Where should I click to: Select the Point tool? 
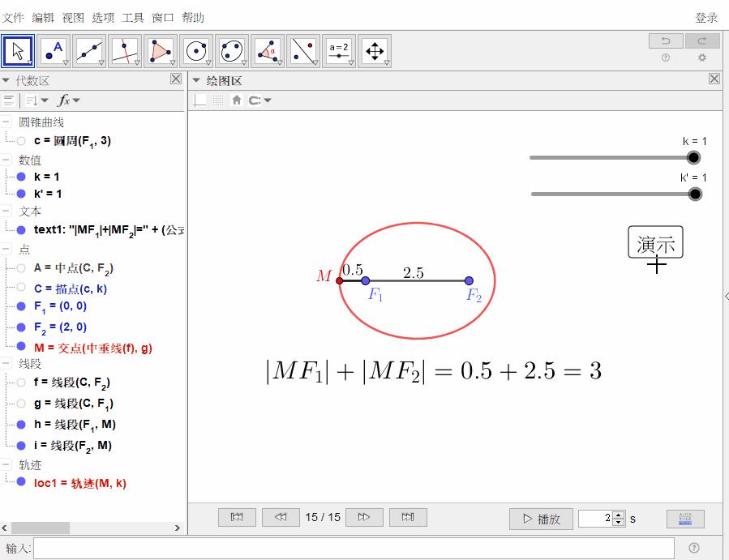coord(54,51)
